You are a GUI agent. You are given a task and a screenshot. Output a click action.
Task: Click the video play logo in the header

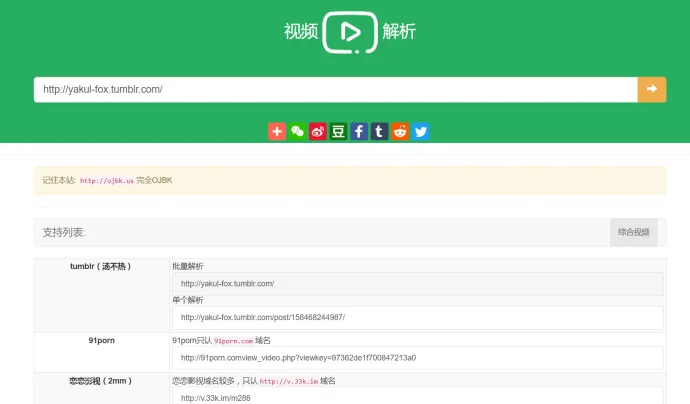(350, 33)
